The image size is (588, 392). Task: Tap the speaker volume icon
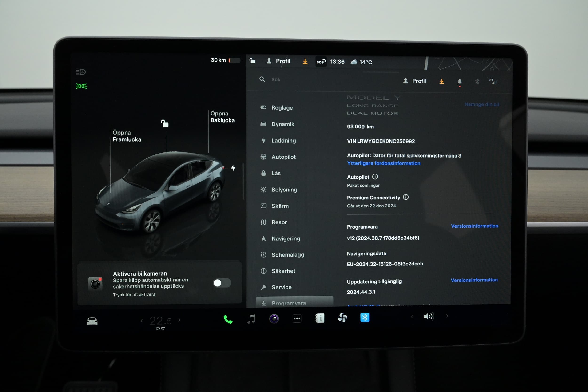pyautogui.click(x=429, y=317)
